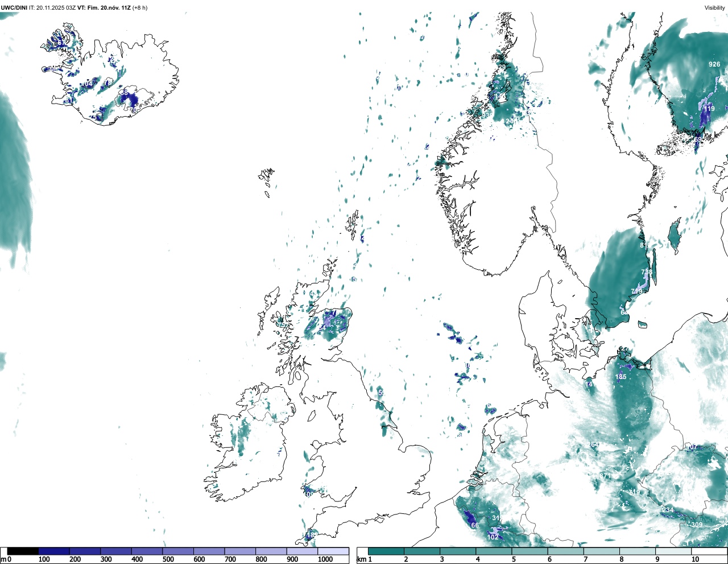Click the 'm' unit label of the left legend
Screen dimensions: 728x564
click(3, 559)
